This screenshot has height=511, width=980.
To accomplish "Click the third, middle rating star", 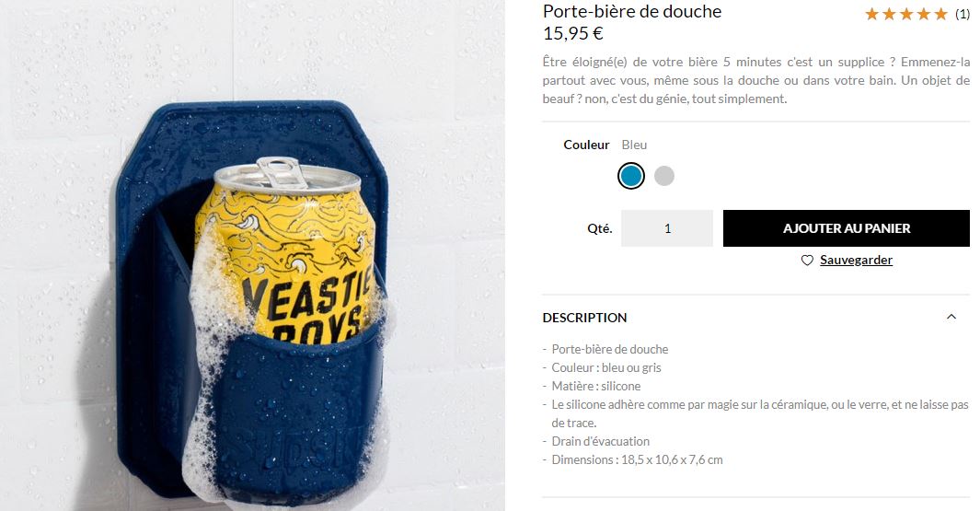I will [x=906, y=14].
